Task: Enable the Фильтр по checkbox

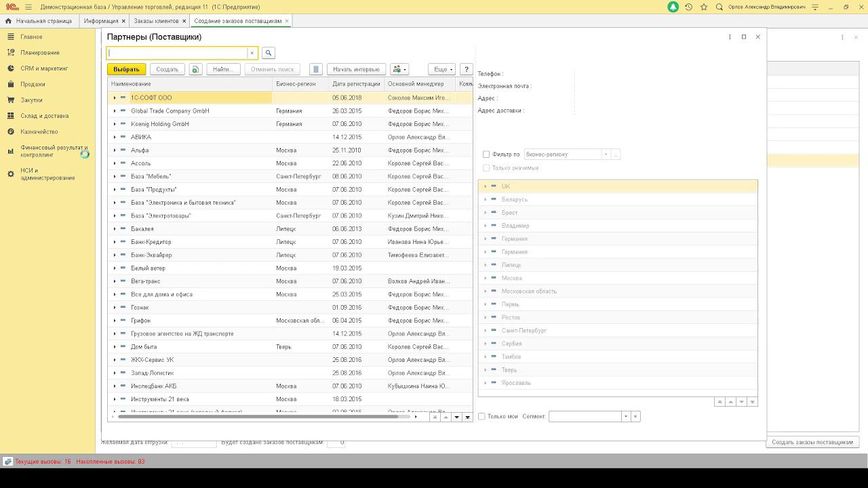Action: coord(486,155)
